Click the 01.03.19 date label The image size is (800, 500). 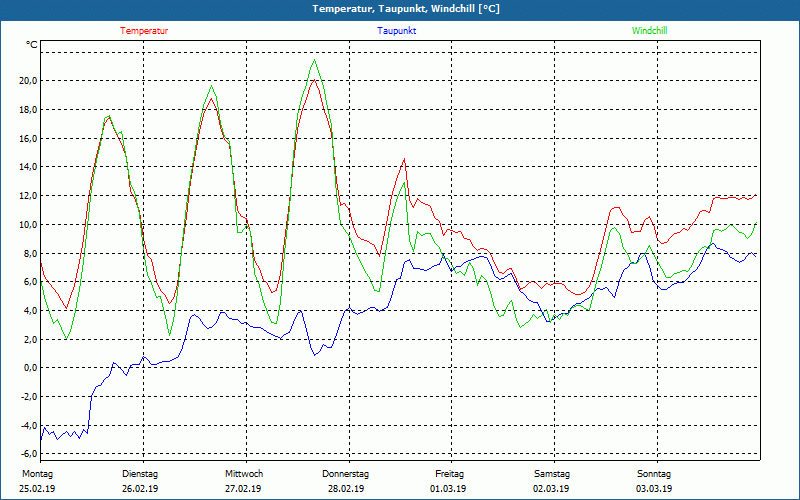448,489
